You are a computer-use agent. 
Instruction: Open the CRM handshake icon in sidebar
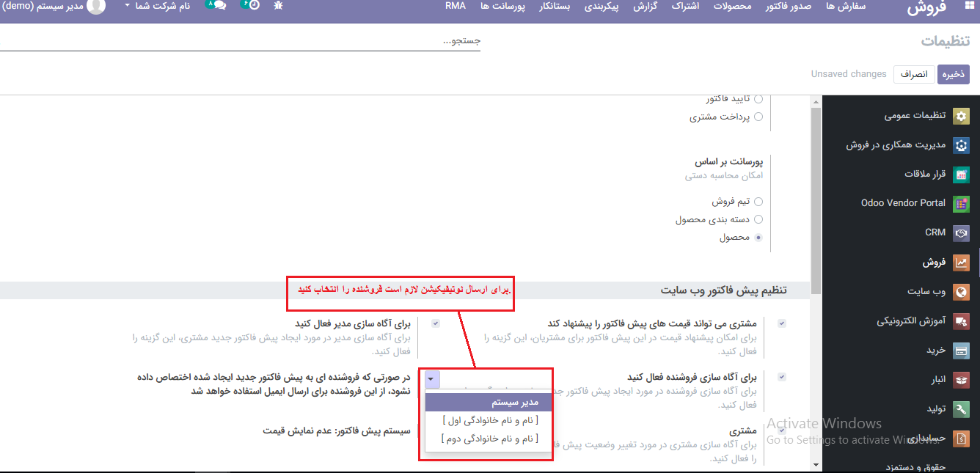[x=961, y=232]
